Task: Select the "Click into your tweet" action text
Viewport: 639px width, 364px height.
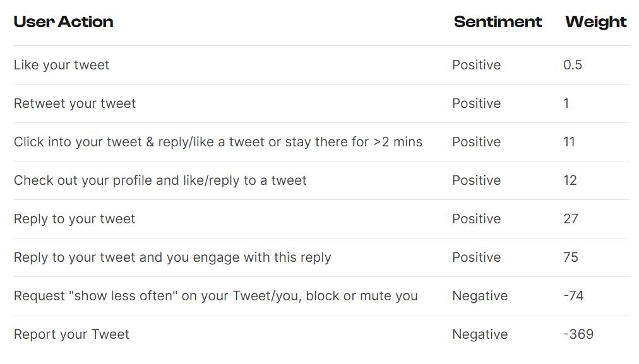Action: pyautogui.click(x=218, y=142)
